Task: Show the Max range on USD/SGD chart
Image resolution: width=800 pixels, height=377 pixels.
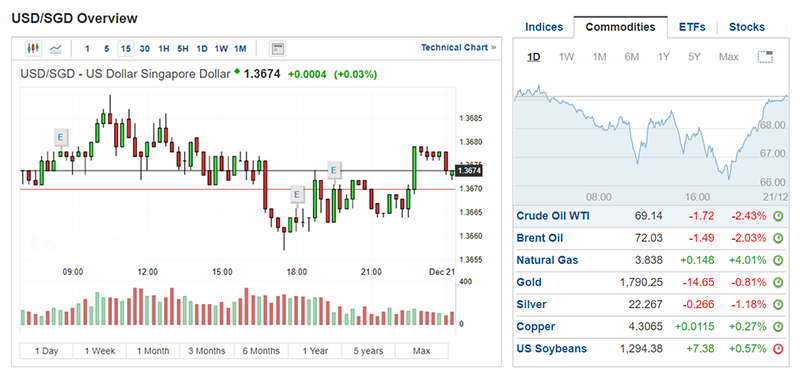Action: coord(422,351)
